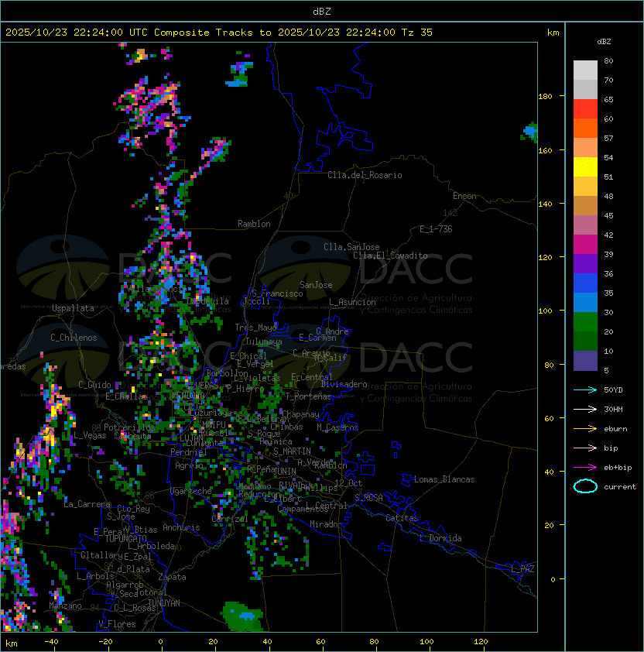
Task: Click the white 30HM arrow legend icon
Action: point(585,409)
